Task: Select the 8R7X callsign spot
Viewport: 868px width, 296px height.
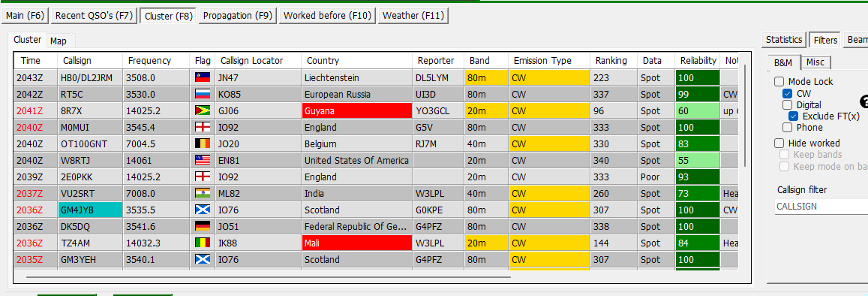Action: [90, 111]
